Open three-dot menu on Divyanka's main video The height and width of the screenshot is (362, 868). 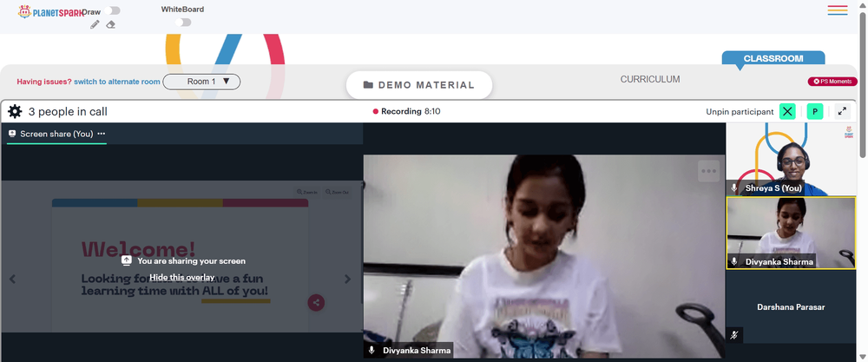click(x=708, y=171)
